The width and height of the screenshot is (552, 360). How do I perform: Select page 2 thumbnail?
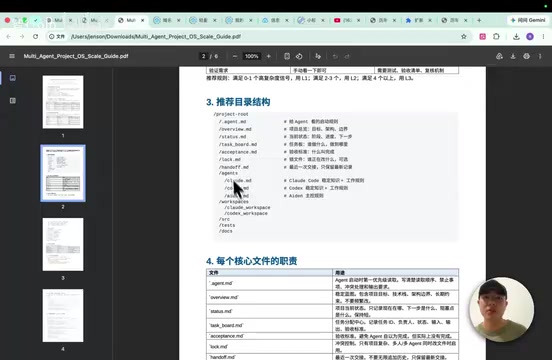point(63,173)
